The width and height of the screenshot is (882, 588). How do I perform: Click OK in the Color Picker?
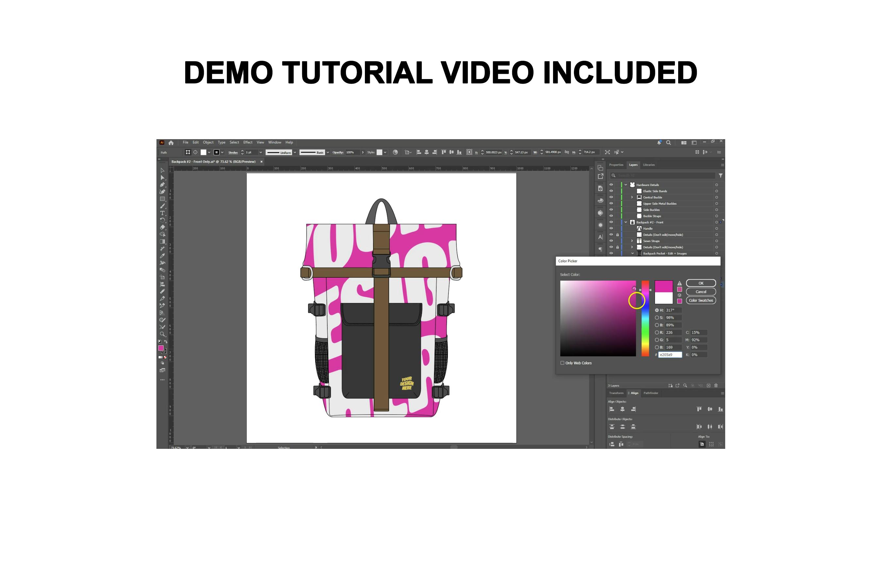pyautogui.click(x=701, y=283)
